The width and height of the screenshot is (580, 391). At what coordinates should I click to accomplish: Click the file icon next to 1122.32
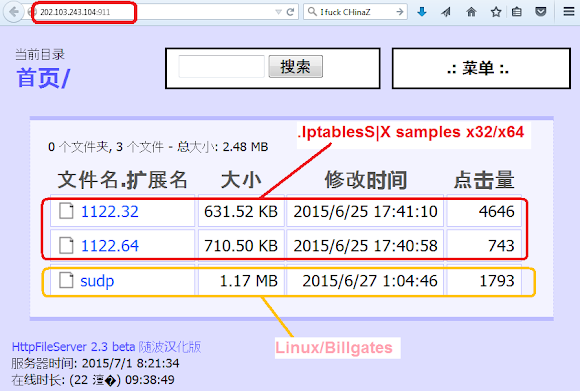(66, 211)
